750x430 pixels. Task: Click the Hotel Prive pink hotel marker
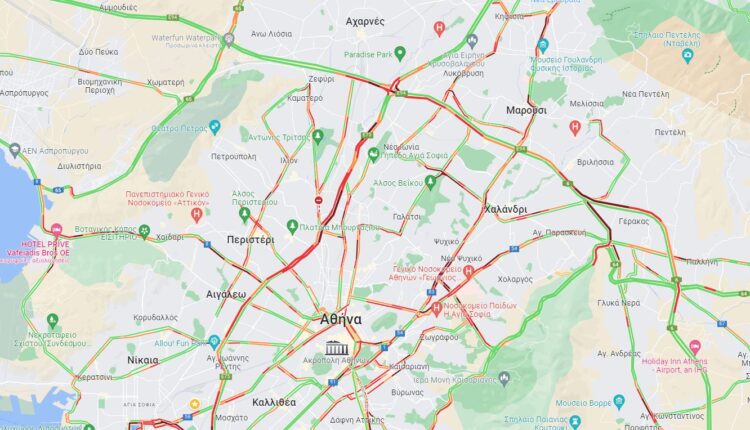tap(56, 230)
